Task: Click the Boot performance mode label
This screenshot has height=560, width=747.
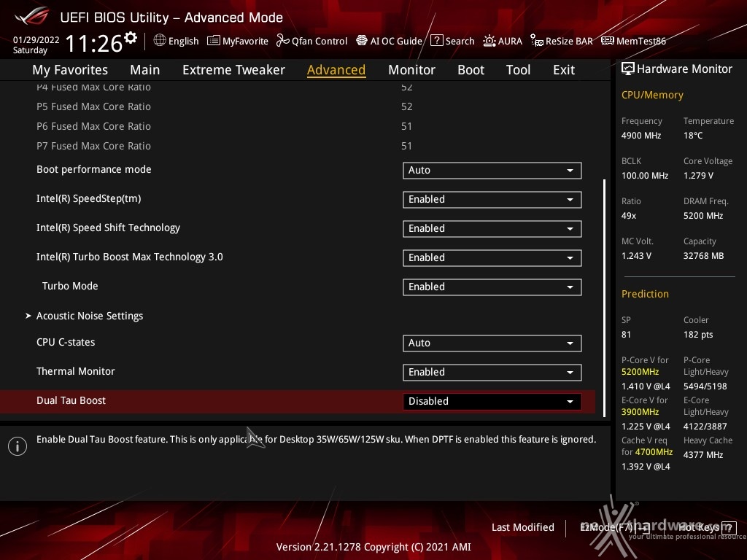Action: 94,169
